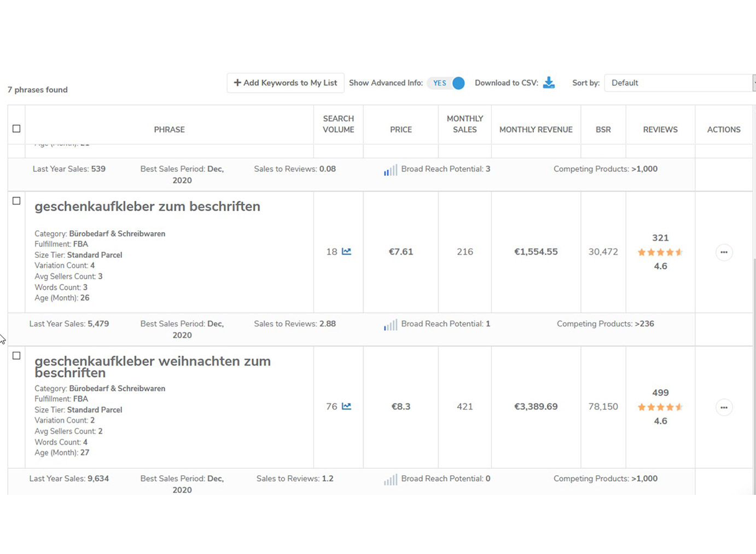Image resolution: width=756 pixels, height=554 pixels.
Task: Click star rating of 499 reviews
Action: coord(660,407)
